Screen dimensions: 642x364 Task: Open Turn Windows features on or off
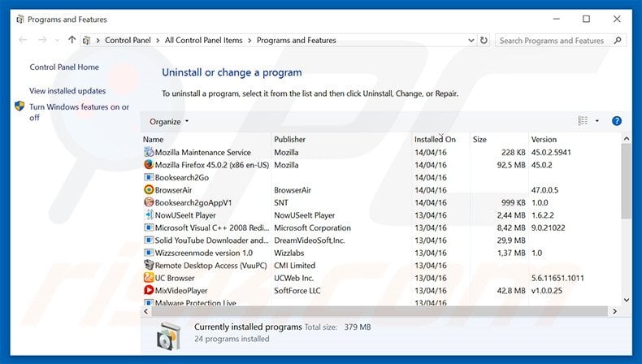pos(79,112)
